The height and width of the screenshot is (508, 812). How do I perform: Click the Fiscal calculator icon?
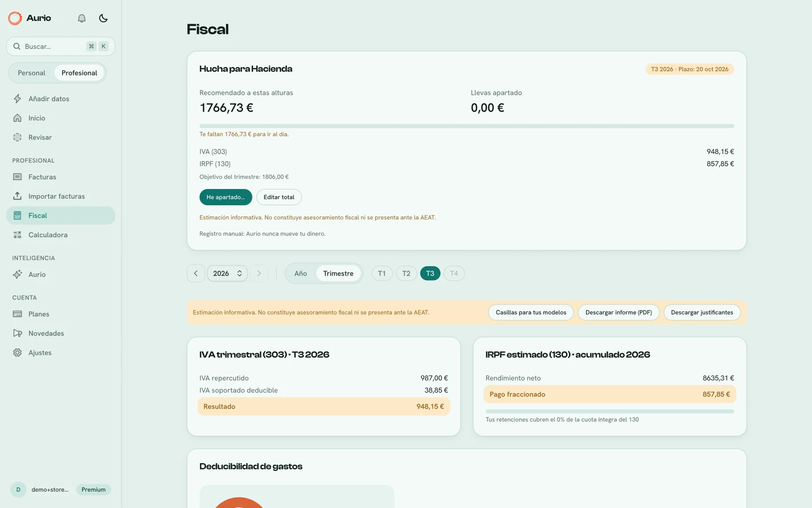point(17,215)
